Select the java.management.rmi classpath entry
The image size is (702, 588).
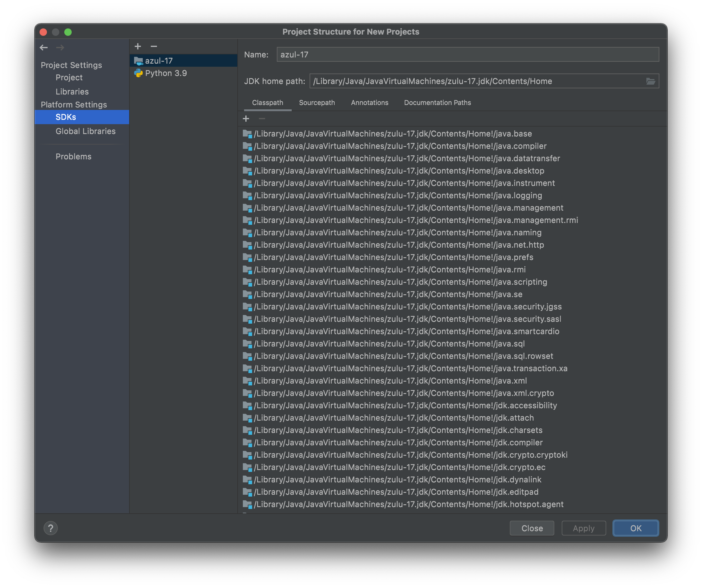[452, 220]
